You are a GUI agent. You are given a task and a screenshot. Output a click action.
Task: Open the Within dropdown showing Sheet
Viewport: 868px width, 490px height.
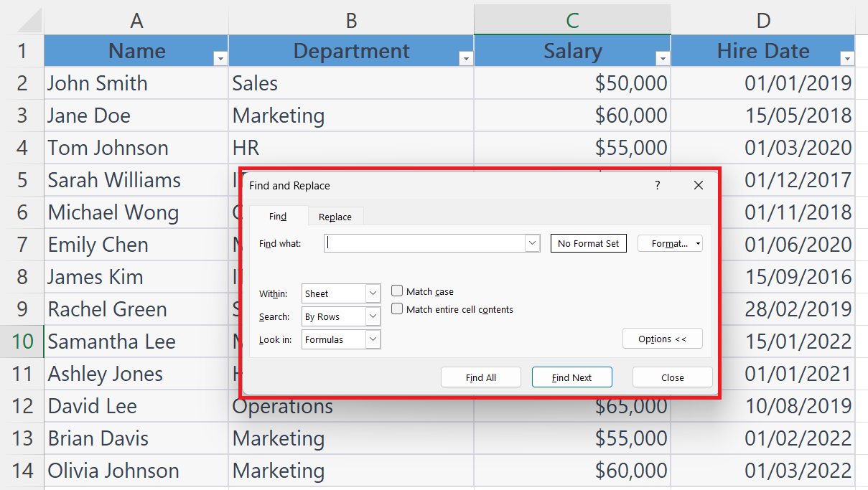[x=373, y=293]
